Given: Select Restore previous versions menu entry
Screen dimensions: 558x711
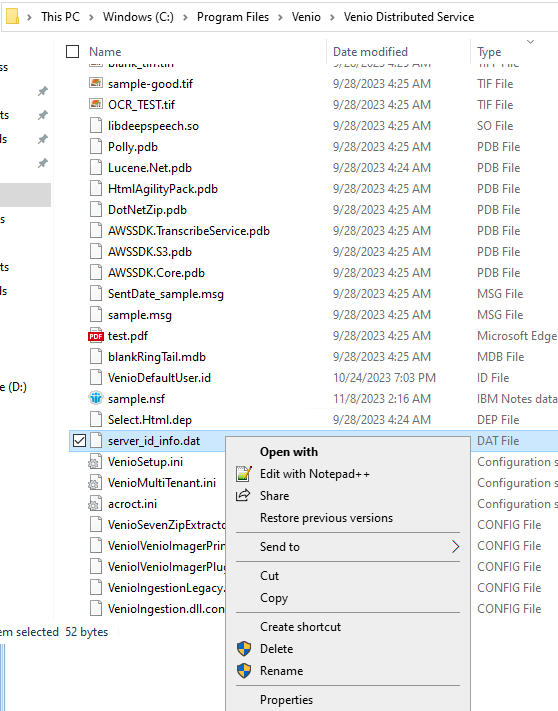Looking at the screenshot, I should tap(326, 518).
